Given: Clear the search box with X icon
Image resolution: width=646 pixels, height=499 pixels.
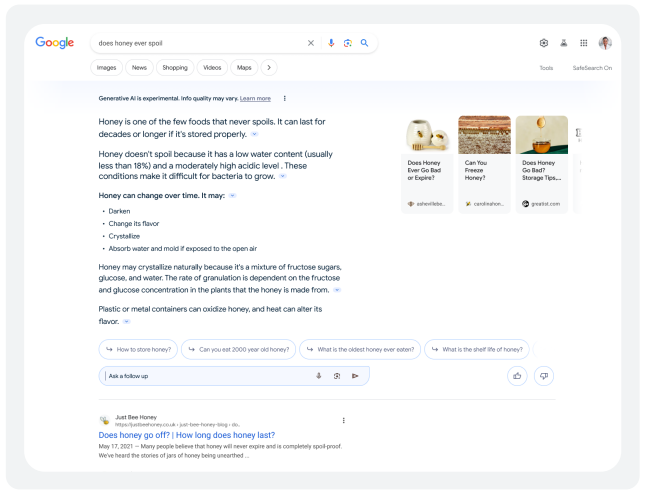Looking at the screenshot, I should [310, 43].
